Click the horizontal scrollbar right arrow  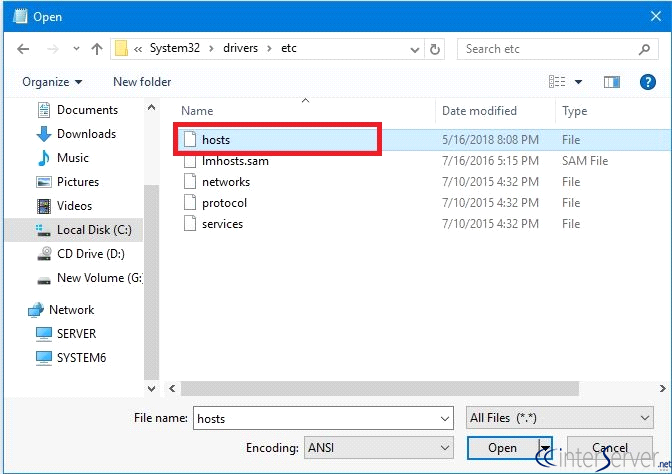click(x=662, y=388)
